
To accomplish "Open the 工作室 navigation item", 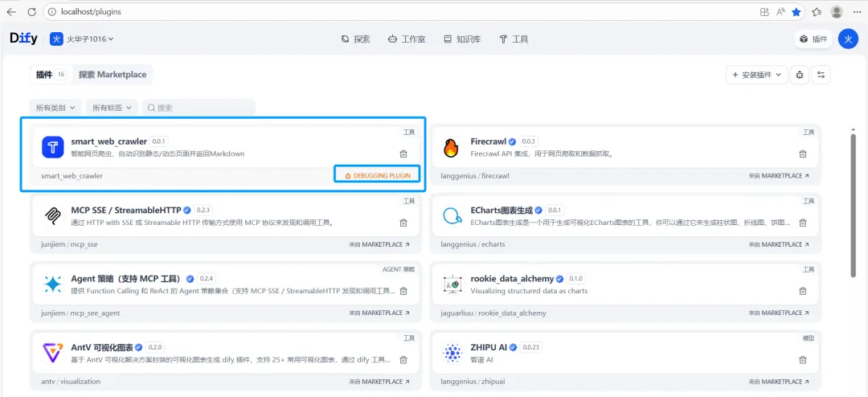I will pyautogui.click(x=407, y=39).
